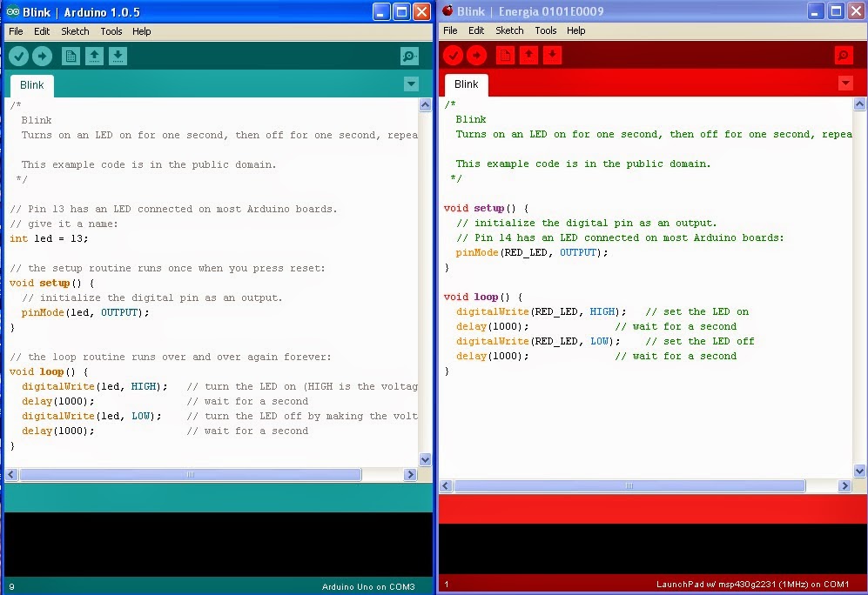The image size is (868, 595).
Task: Click 'void setup() {' line in Arduino editor
Action: [52, 283]
